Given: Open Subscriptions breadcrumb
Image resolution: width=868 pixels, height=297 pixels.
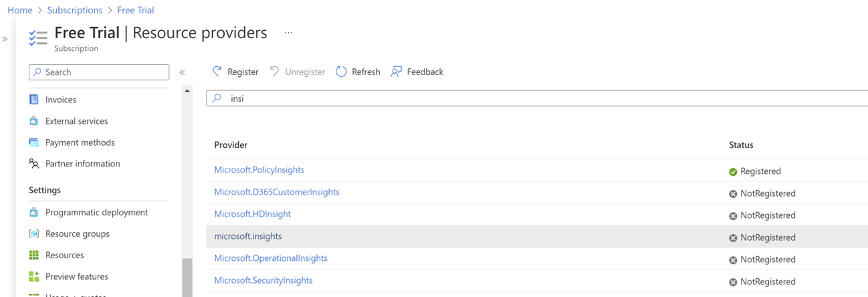Looking at the screenshot, I should click(75, 10).
